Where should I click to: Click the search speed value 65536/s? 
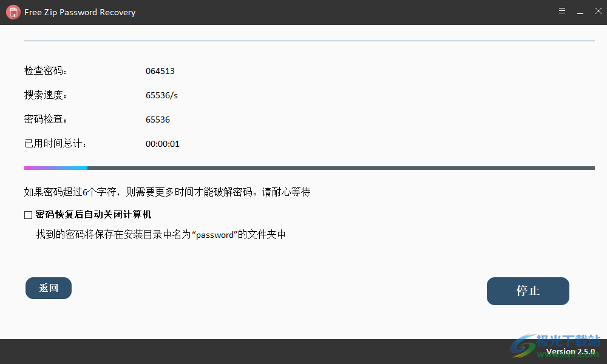(x=161, y=95)
